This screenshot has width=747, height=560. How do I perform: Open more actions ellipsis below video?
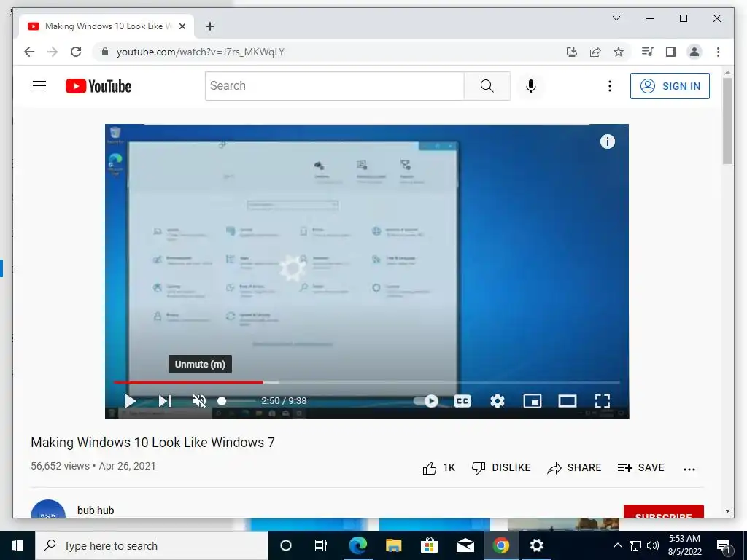pyautogui.click(x=689, y=469)
